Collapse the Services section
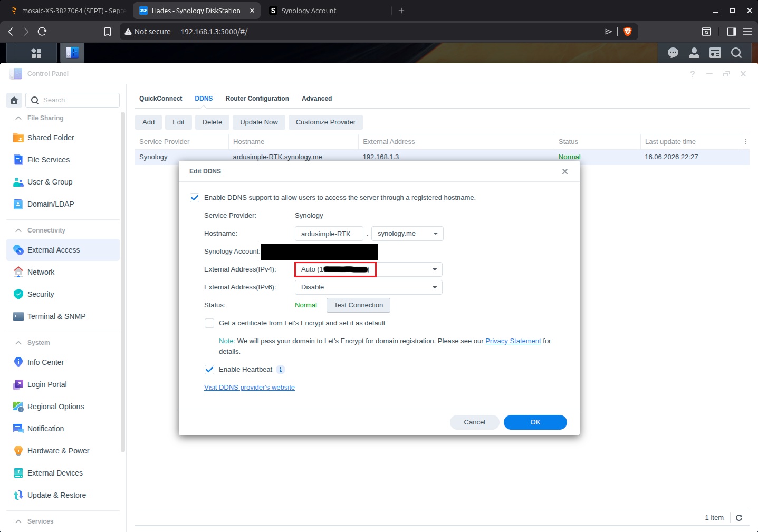 click(x=18, y=521)
